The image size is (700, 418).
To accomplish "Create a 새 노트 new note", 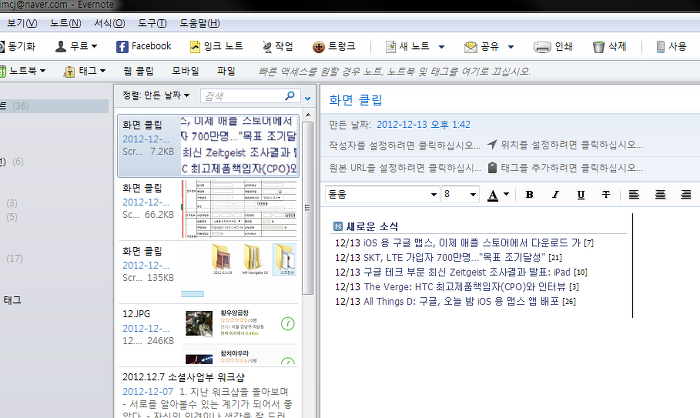I will (x=408, y=46).
